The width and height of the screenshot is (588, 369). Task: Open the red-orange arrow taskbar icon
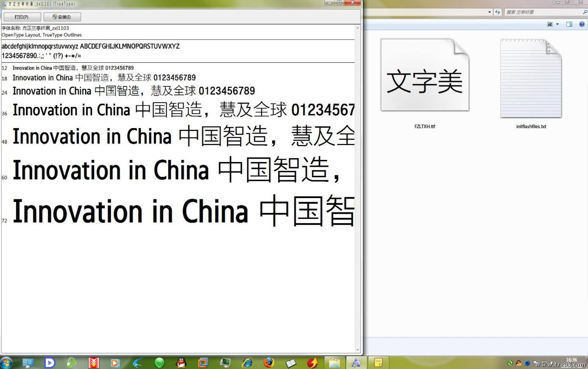point(313,363)
